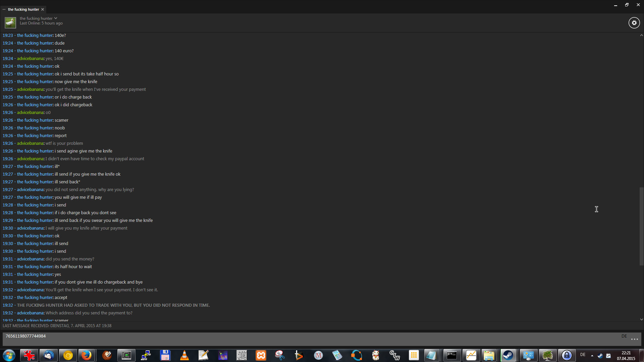Click the DE language indicator in taskbar
The width and height of the screenshot is (644, 362).
(583, 355)
